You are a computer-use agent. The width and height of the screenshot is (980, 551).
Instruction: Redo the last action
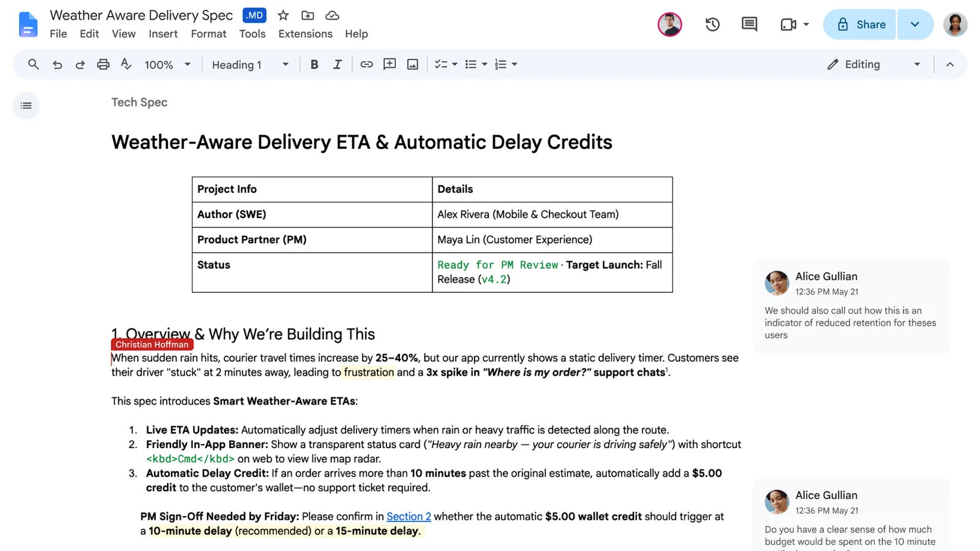point(80,64)
